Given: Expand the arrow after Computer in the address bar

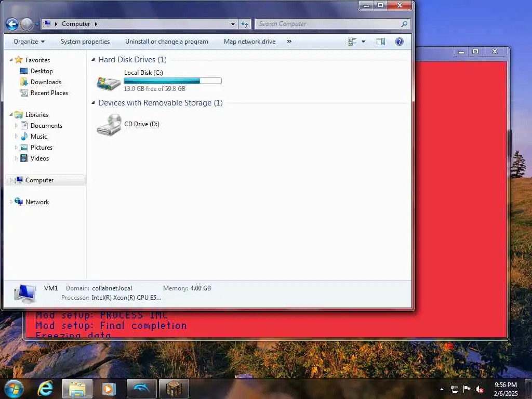Looking at the screenshot, I should click(96, 24).
